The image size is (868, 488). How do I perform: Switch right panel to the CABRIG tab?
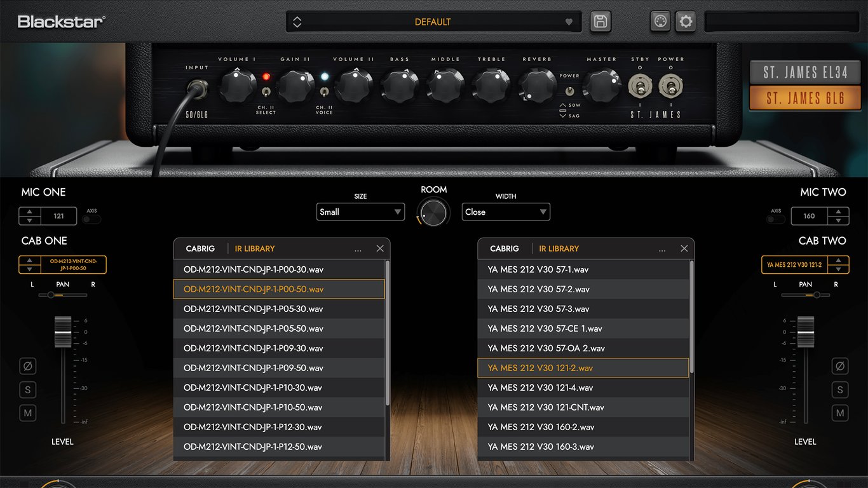(x=505, y=248)
